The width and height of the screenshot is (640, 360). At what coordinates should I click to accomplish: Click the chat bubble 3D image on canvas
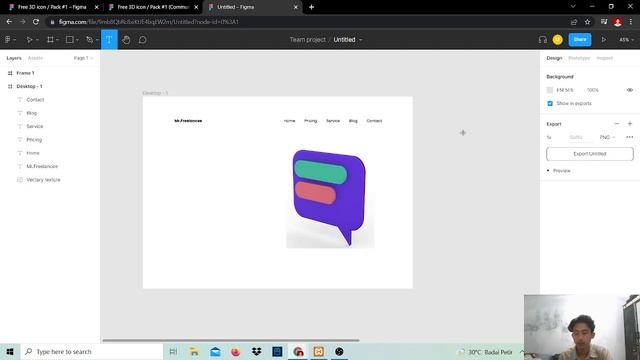pos(330,198)
